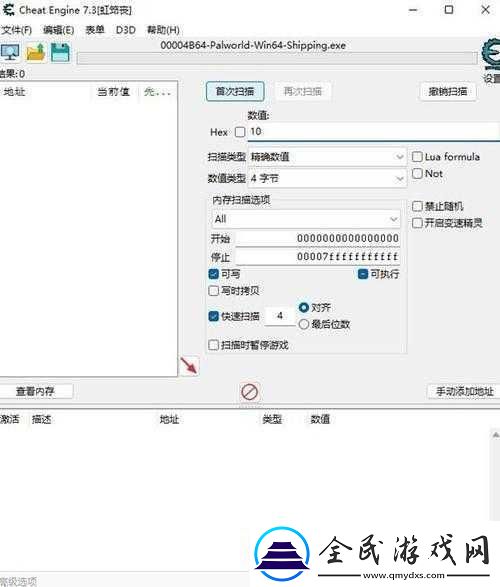Toggle the 可写 checkbox
Viewport: 500px width, 587px height.
tap(213, 274)
